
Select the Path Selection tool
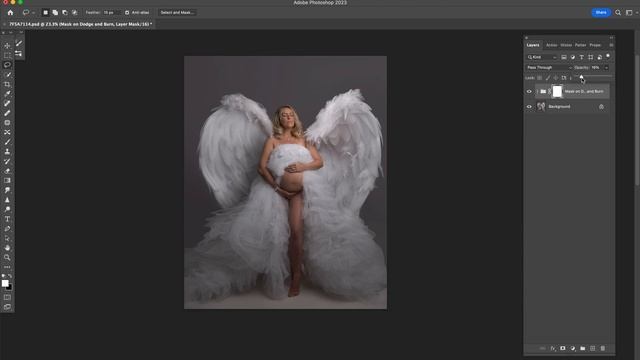[7, 238]
